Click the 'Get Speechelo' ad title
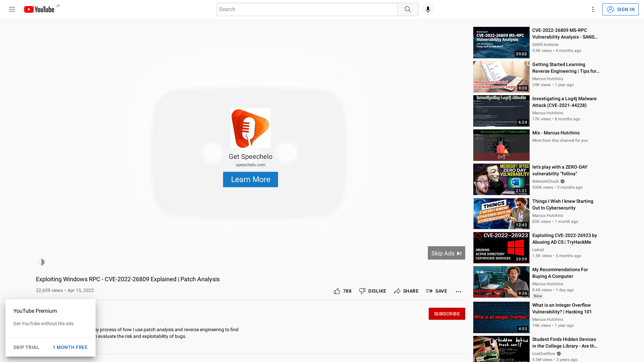The image size is (644, 362). pyautogui.click(x=251, y=157)
